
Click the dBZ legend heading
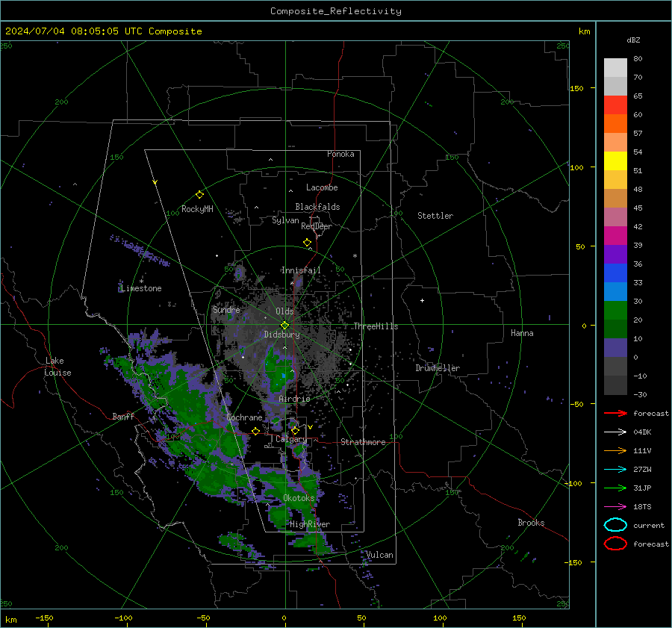pyautogui.click(x=633, y=40)
